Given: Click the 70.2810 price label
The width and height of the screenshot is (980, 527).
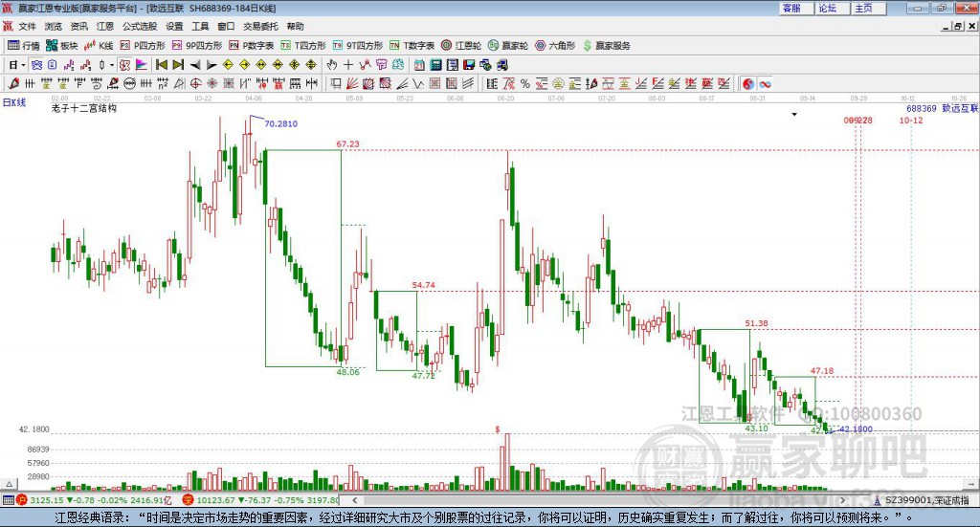Looking at the screenshot, I should [280, 123].
